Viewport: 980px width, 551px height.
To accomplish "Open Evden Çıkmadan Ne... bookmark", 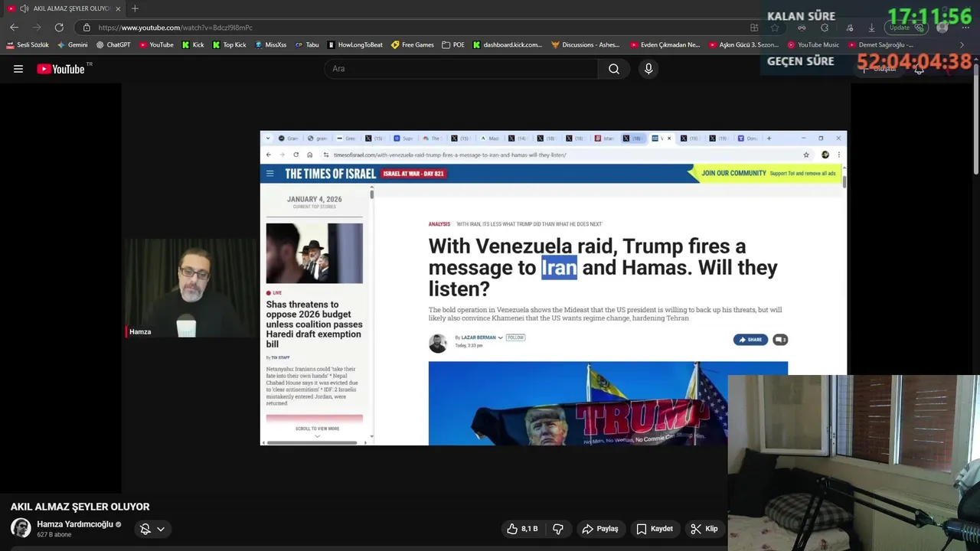I will (665, 45).
